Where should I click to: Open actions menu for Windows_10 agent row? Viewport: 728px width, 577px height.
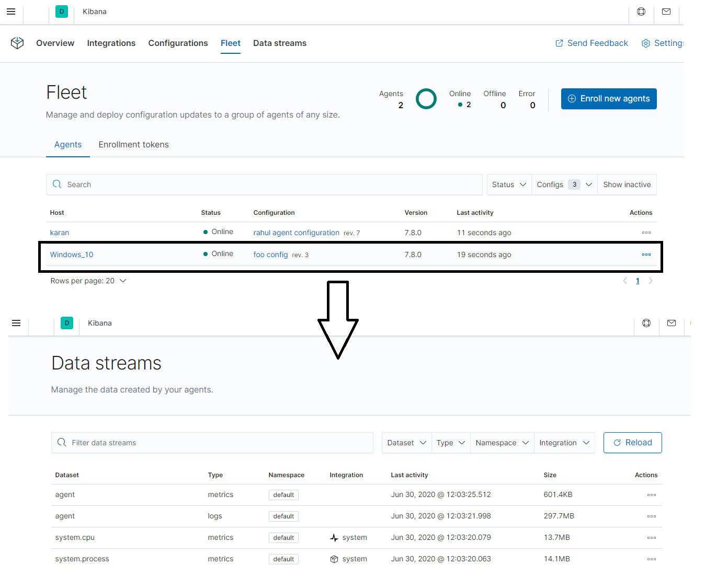646,255
